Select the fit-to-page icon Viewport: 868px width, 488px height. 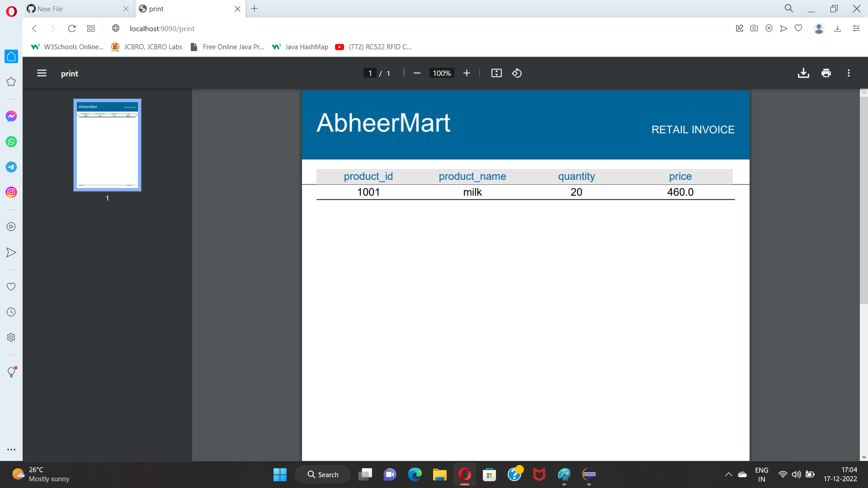point(496,73)
